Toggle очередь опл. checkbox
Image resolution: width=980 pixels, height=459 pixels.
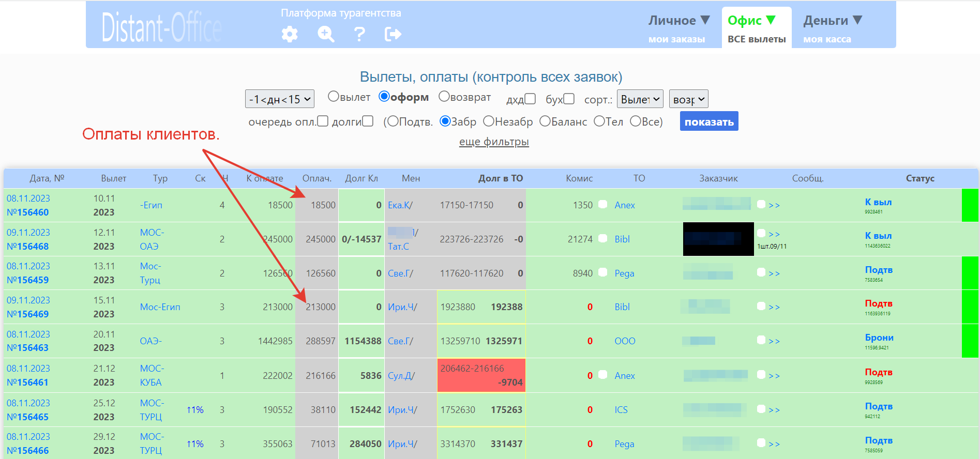pos(323,121)
